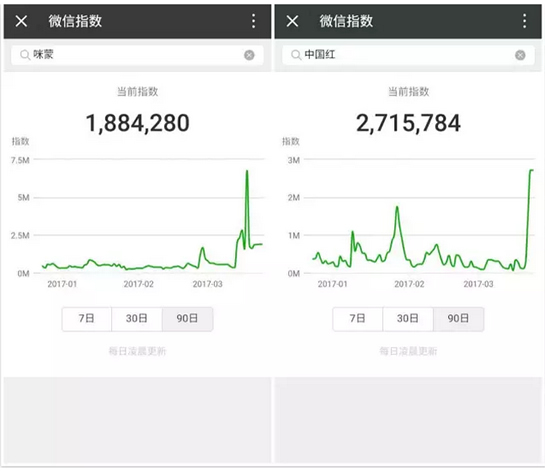Close the 咪蒙 WeChat Index panel with X
The width and height of the screenshot is (545, 472).
[x=21, y=21]
